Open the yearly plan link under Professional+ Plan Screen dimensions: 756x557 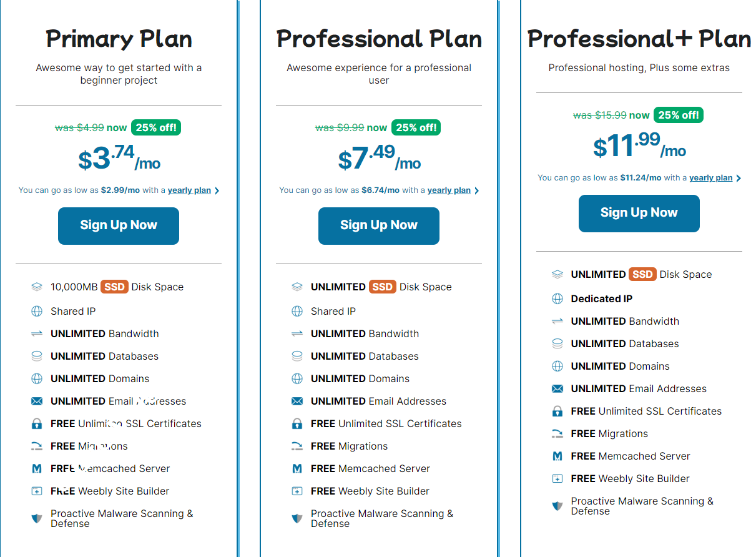[710, 178]
